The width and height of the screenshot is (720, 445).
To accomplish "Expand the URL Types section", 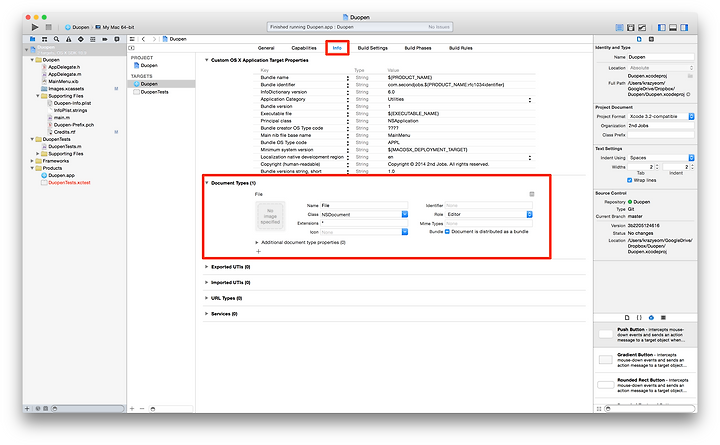I will click(207, 298).
